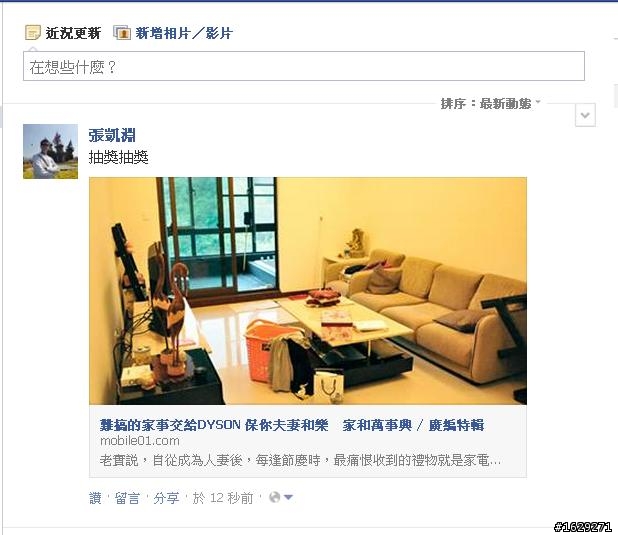Open the 排序：最新動態 sort dropdown

491,104
